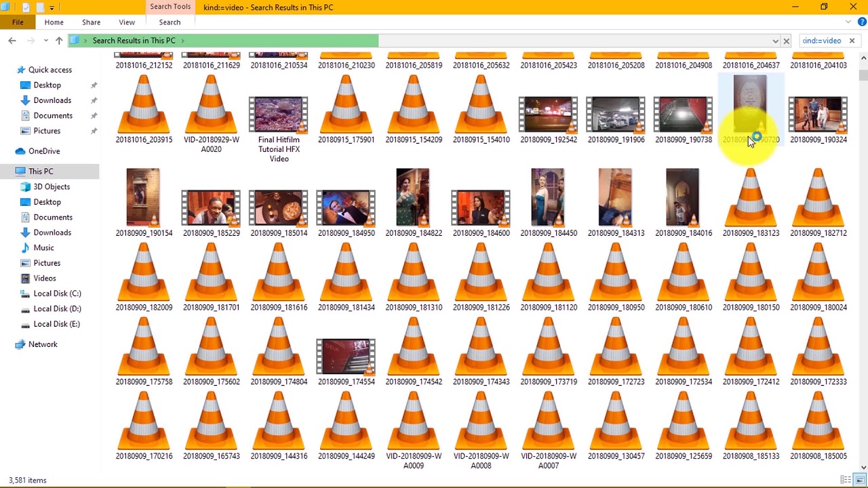Click the New folder icon in the title bar
This screenshot has height=488, width=868.
pyautogui.click(x=39, y=7)
